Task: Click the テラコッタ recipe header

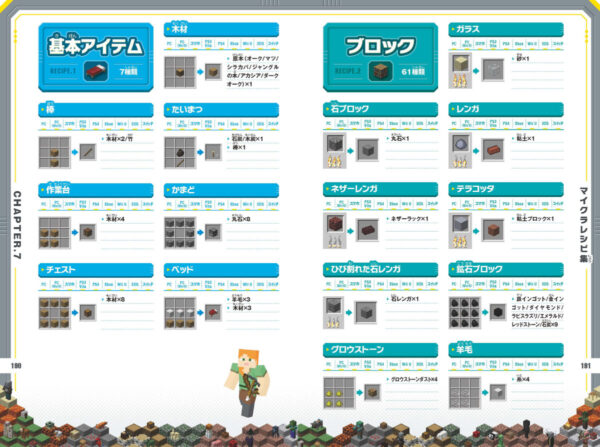Action: click(x=506, y=189)
